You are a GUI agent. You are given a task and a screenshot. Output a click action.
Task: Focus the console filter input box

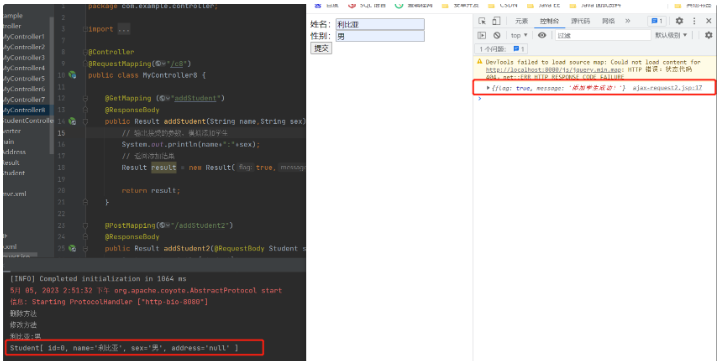tap(603, 35)
